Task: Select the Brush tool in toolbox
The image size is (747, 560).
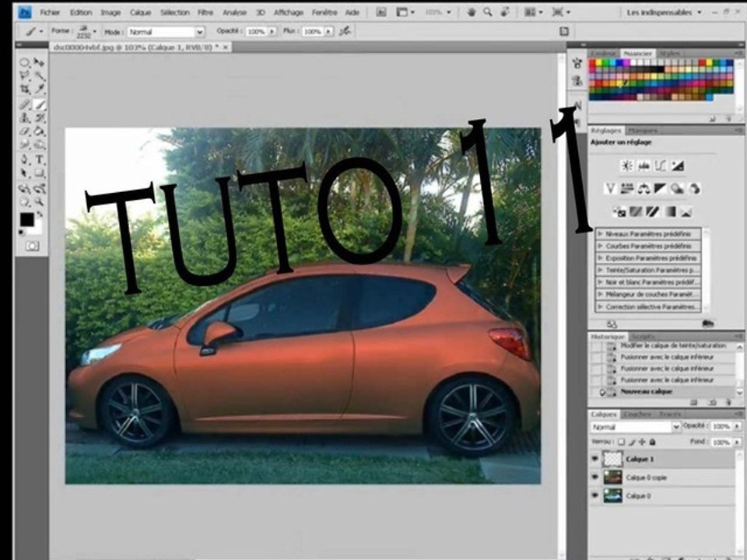Action: tap(40, 104)
